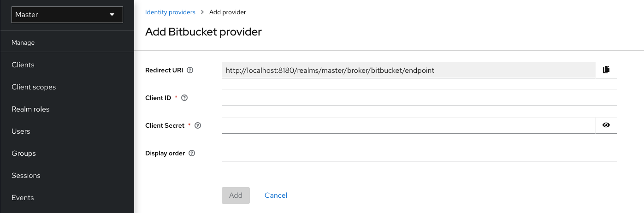
Task: Expand the Master realm dropdown
Action: click(67, 15)
